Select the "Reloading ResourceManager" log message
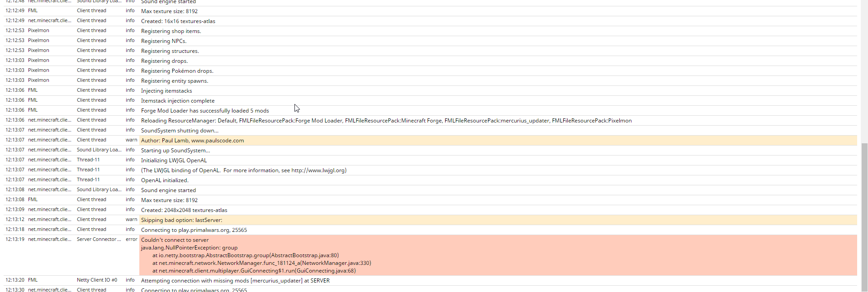868x292 pixels. pyautogui.click(x=386, y=121)
